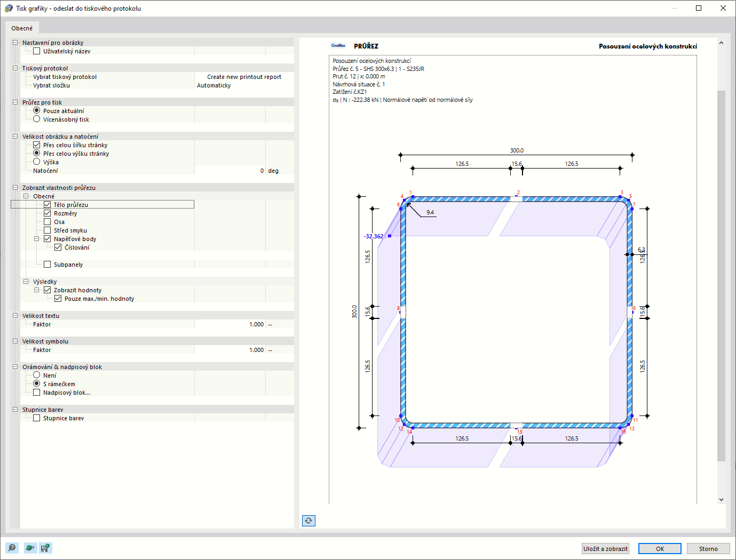Image resolution: width=736 pixels, height=560 pixels.
Task: Click the 'Vybrat tiskový protokol' row label
Action: pos(65,77)
